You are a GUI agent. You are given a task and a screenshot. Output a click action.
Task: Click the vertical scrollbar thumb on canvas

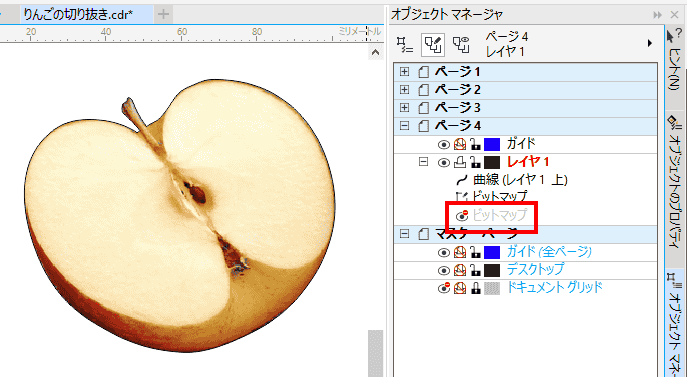(x=375, y=353)
